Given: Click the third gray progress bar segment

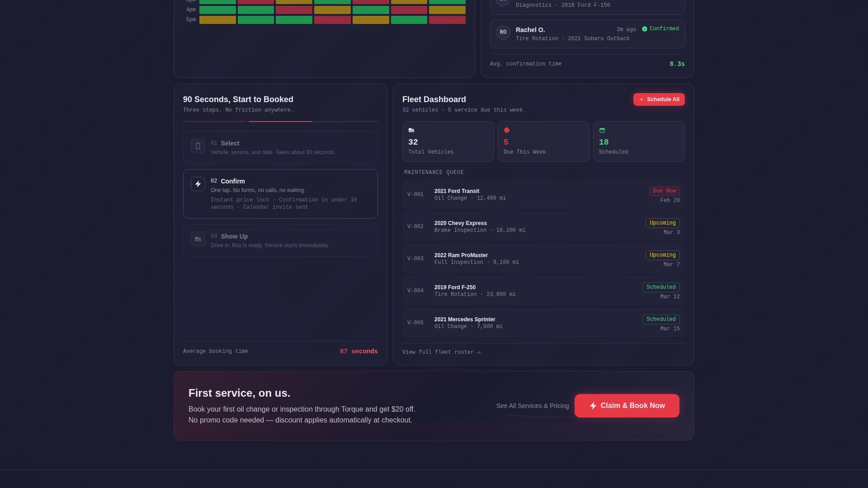Looking at the screenshot, I should pyautogui.click(x=346, y=122).
